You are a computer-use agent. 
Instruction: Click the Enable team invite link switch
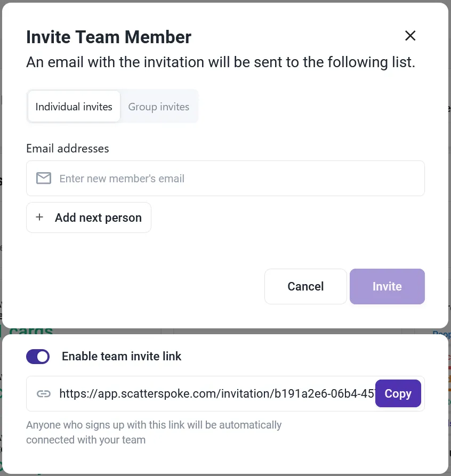(x=38, y=356)
